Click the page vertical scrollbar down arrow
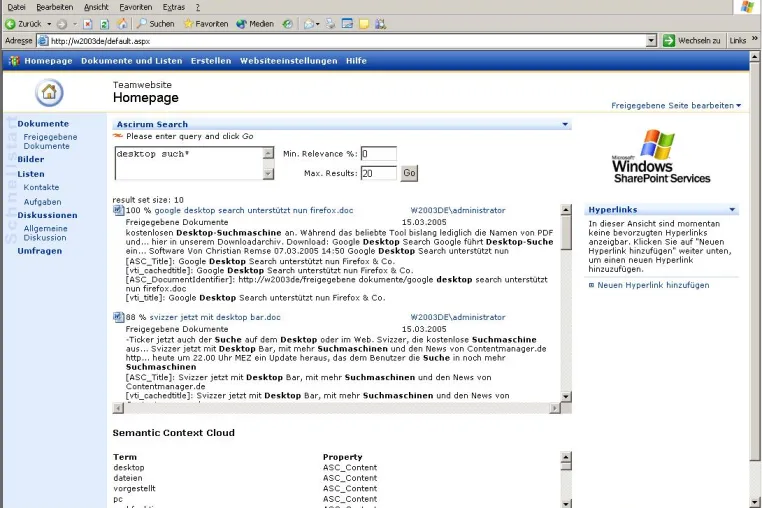 [755, 502]
